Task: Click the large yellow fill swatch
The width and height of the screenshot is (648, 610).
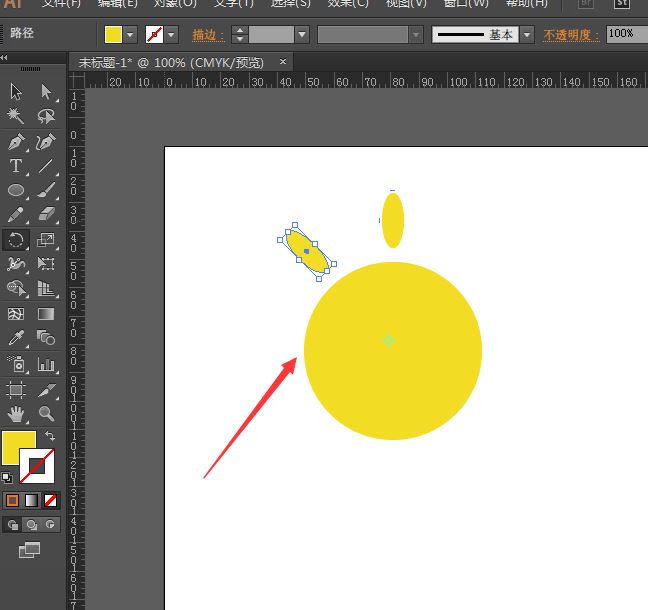Action: (19, 448)
